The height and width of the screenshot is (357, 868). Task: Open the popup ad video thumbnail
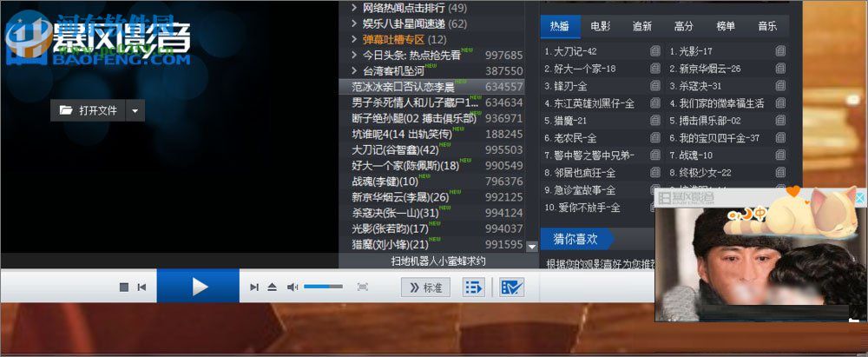click(760, 264)
